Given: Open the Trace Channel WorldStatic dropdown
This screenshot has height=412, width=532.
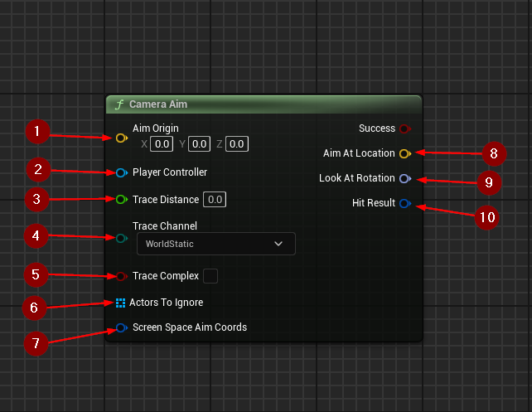Looking at the screenshot, I should [214, 244].
